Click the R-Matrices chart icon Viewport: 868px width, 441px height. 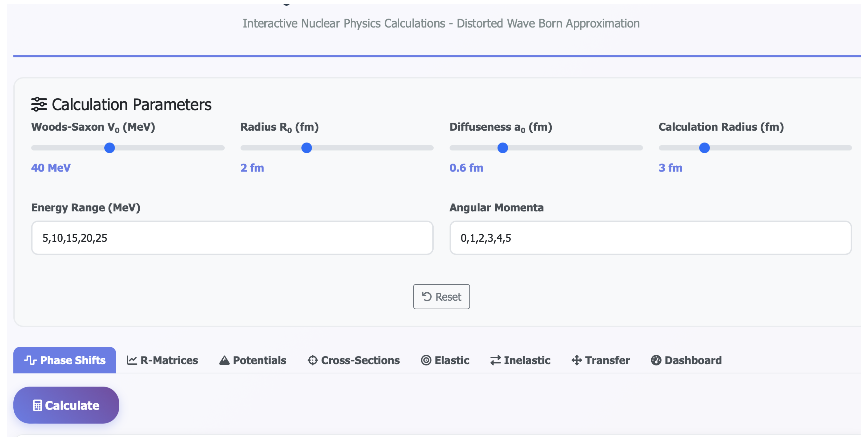click(132, 360)
